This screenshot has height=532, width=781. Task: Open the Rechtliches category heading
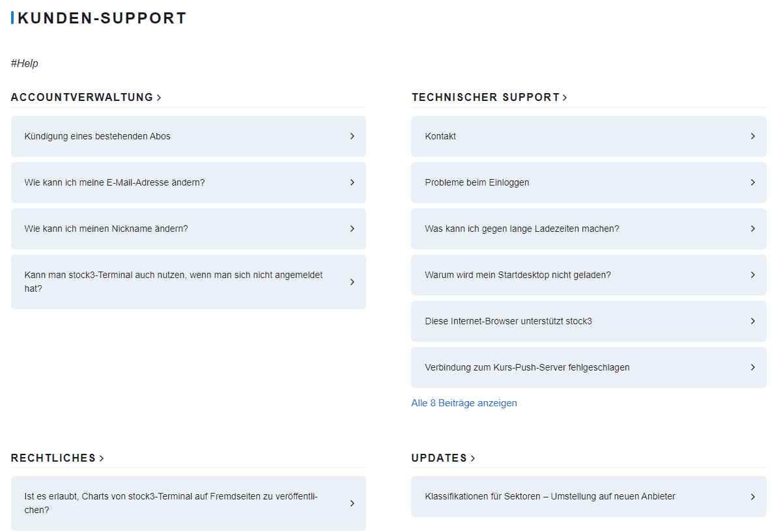click(x=53, y=458)
